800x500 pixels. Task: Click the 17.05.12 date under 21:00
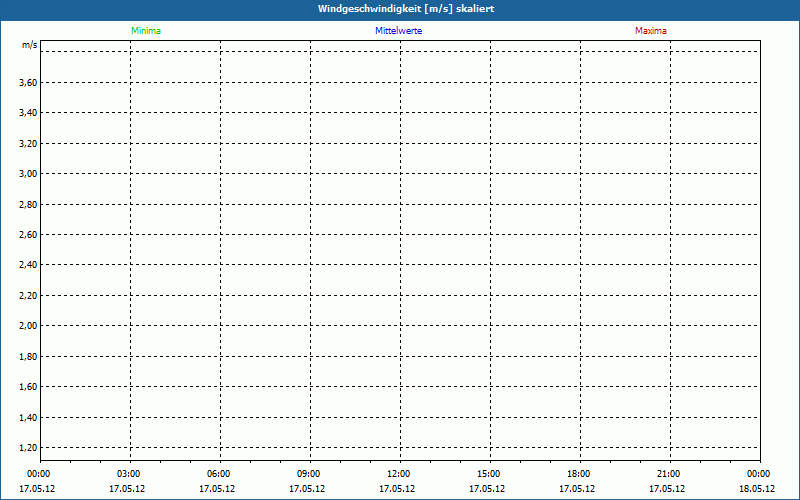pyautogui.click(x=667, y=489)
